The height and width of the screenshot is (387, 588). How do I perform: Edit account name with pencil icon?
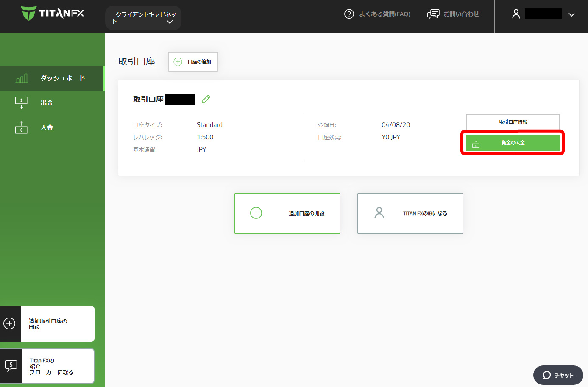206,99
